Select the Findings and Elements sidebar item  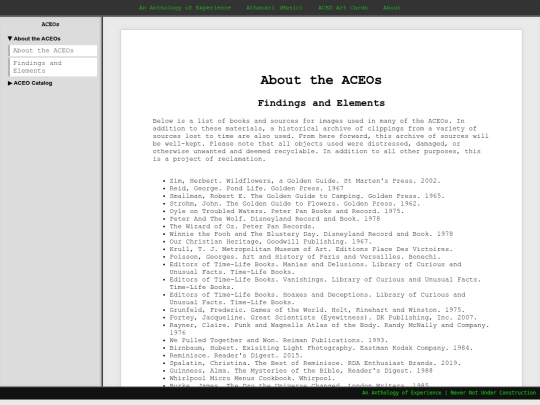(53, 67)
